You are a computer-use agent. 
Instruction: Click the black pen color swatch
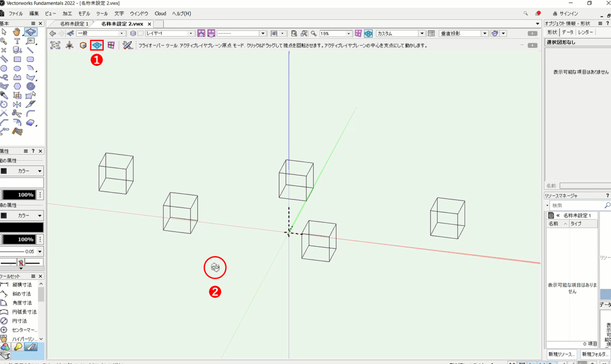[22, 227]
